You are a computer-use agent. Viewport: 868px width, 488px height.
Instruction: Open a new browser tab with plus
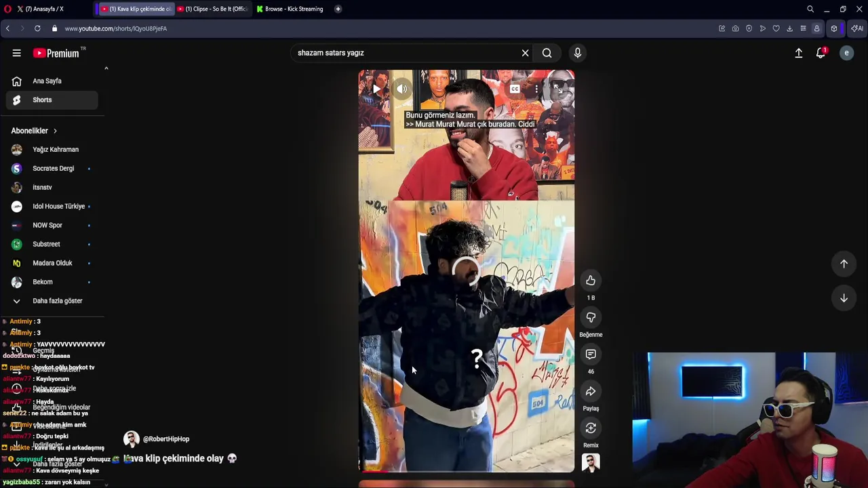pyautogui.click(x=338, y=9)
